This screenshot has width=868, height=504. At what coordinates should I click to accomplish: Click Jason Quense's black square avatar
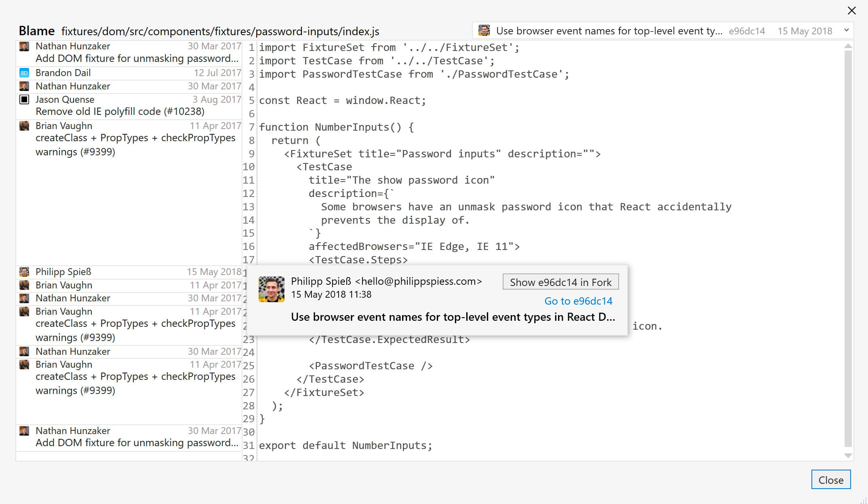point(24,100)
